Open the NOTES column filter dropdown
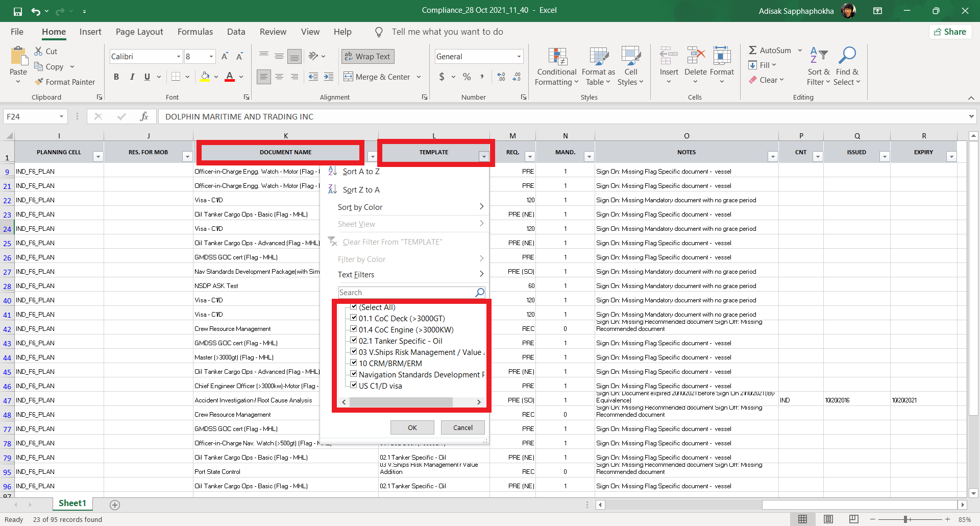The height and width of the screenshot is (526, 980). [x=773, y=157]
